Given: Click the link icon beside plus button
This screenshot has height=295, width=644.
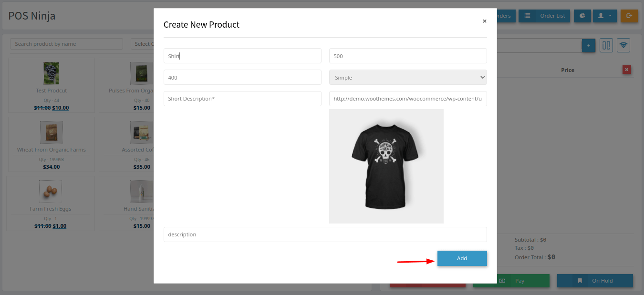Looking at the screenshot, I should coord(606,45).
